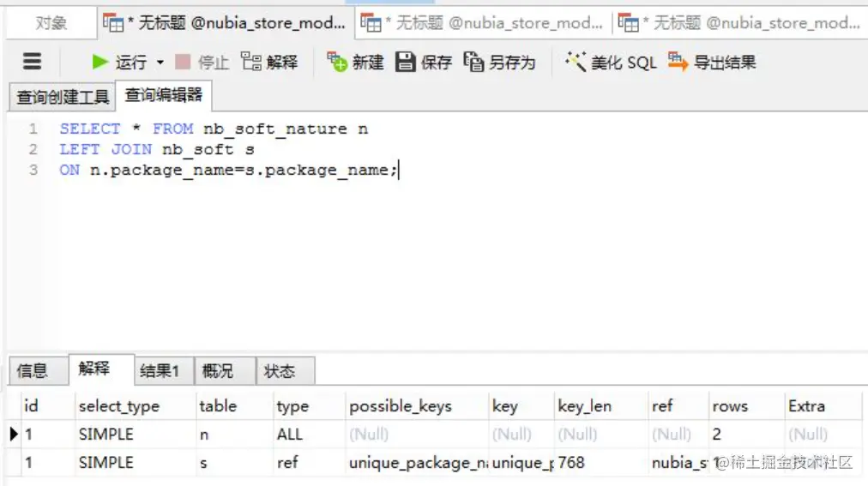Click the LEFT JOIN text on line 2

coord(105,149)
